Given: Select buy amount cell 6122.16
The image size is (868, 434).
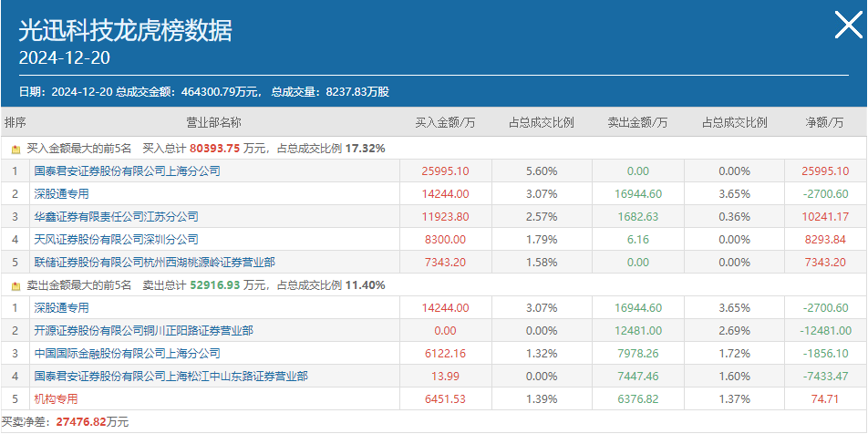Looking at the screenshot, I should point(445,353).
